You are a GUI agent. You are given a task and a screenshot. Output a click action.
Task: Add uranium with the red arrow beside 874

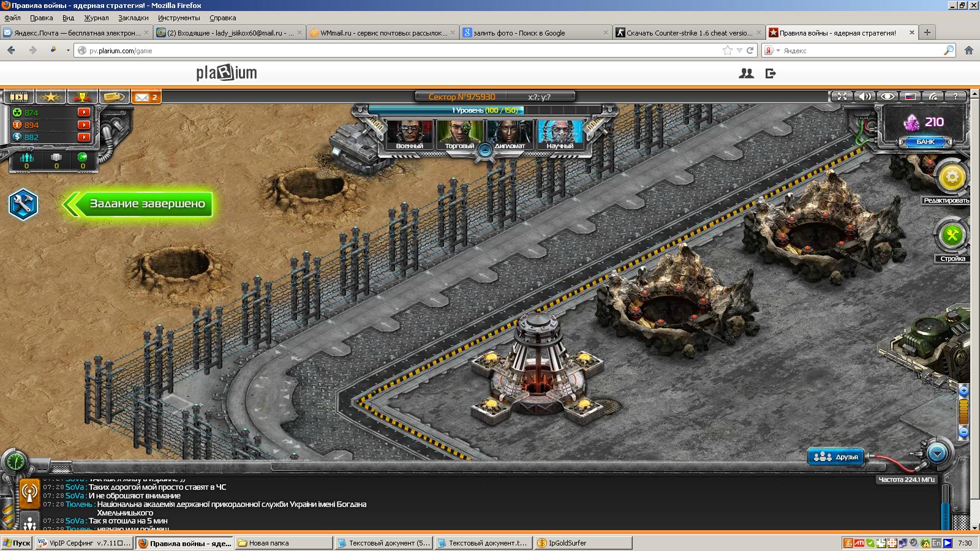click(x=84, y=113)
